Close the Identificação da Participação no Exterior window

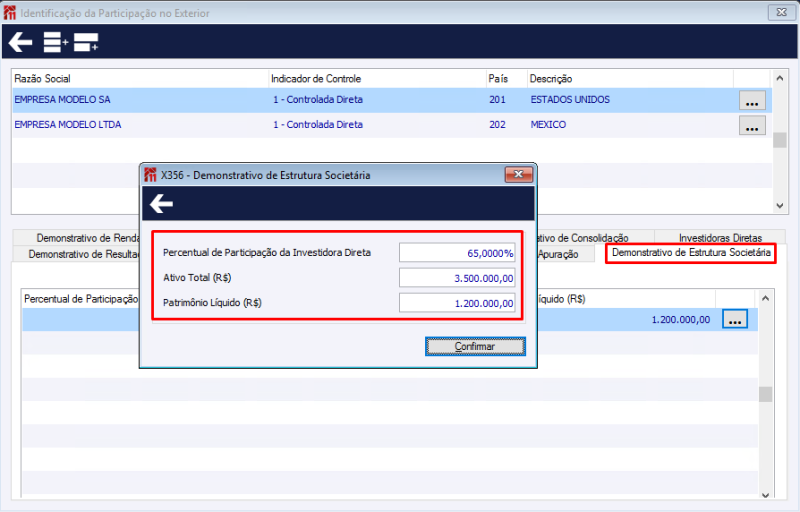tap(781, 13)
